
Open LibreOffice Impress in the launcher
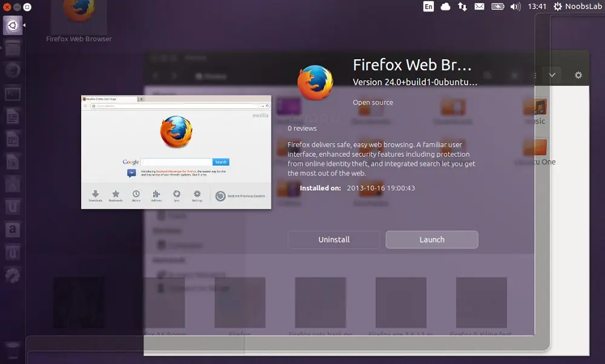click(x=13, y=163)
